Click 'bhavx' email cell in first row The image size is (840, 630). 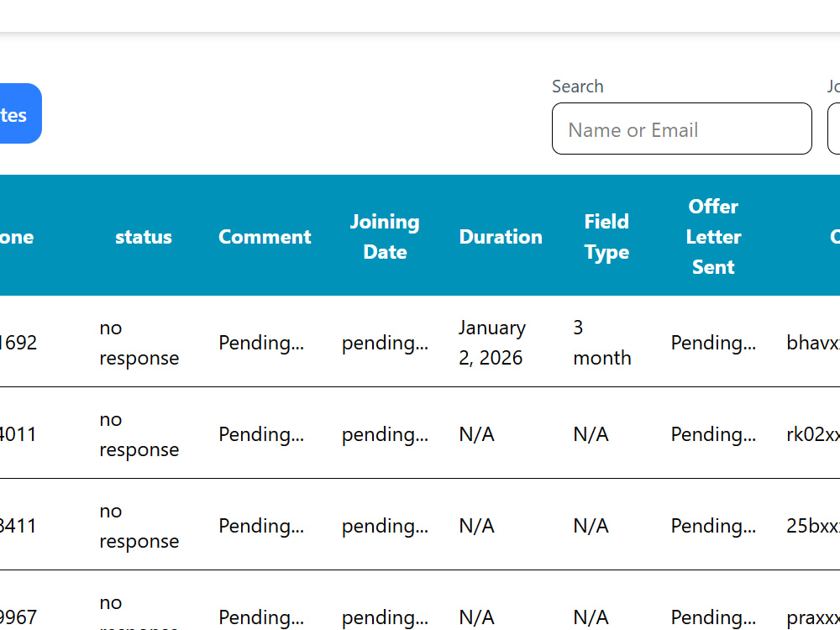pyautogui.click(x=812, y=343)
